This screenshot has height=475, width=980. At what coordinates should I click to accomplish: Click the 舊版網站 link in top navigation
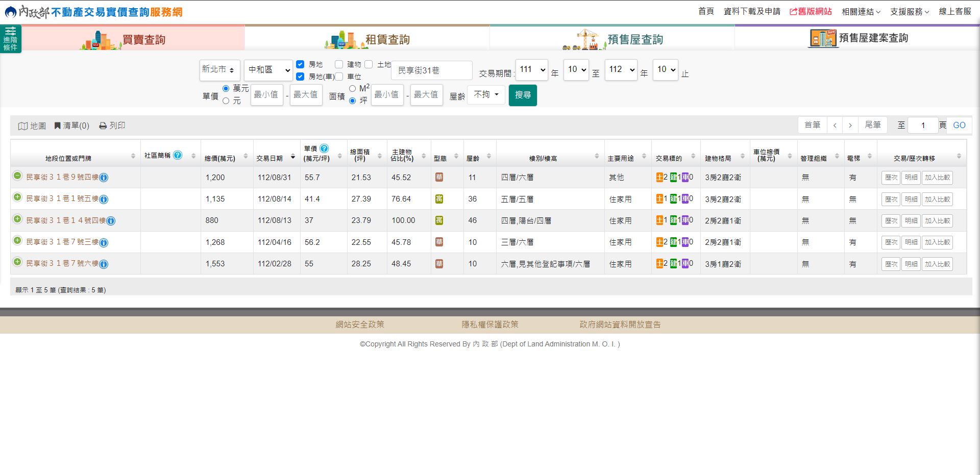tap(811, 11)
